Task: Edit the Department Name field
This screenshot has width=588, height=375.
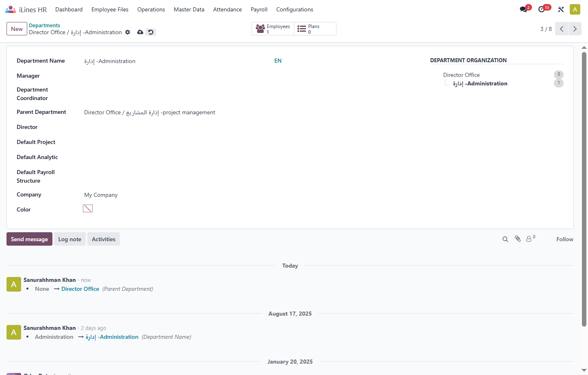Action: tap(177, 61)
